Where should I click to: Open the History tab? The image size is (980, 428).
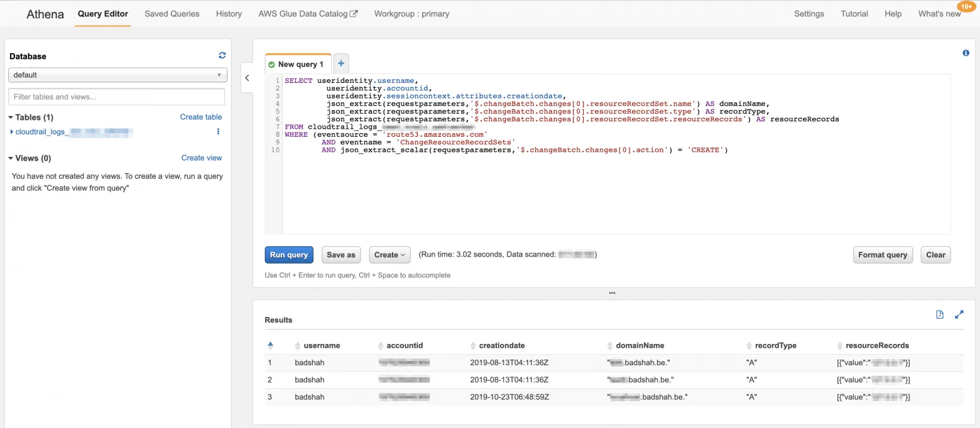229,13
